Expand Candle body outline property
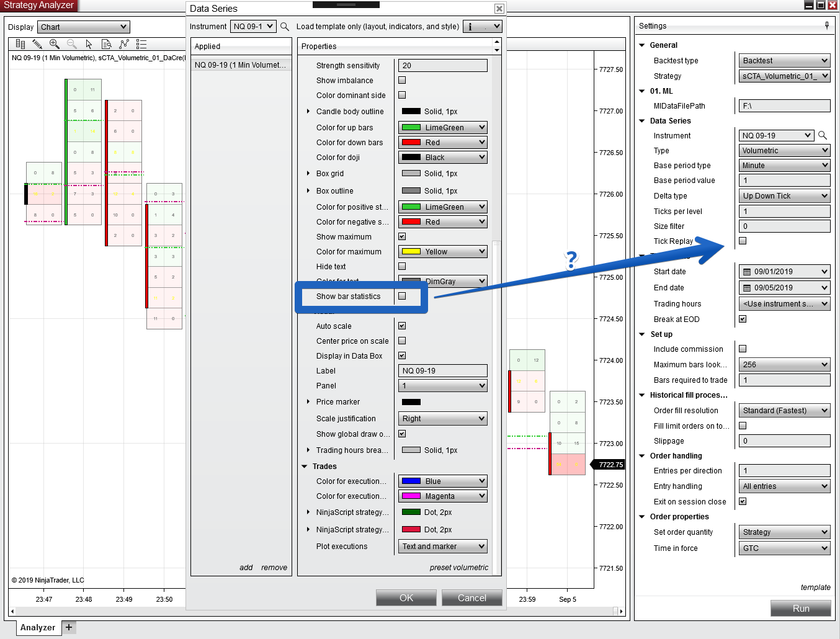This screenshot has width=840, height=639. 308,111
